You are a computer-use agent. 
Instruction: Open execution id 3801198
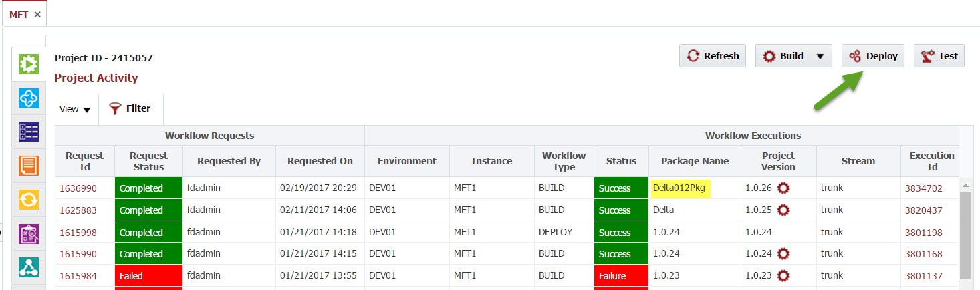tap(924, 233)
